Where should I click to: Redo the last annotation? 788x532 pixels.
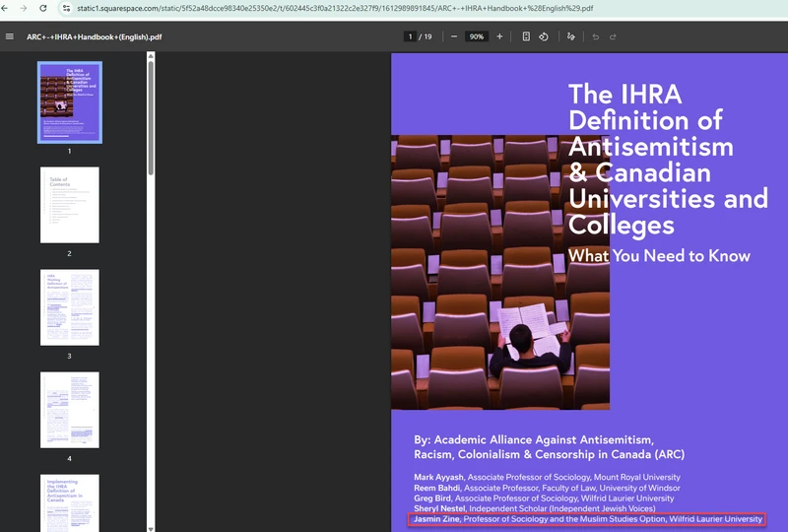(613, 36)
